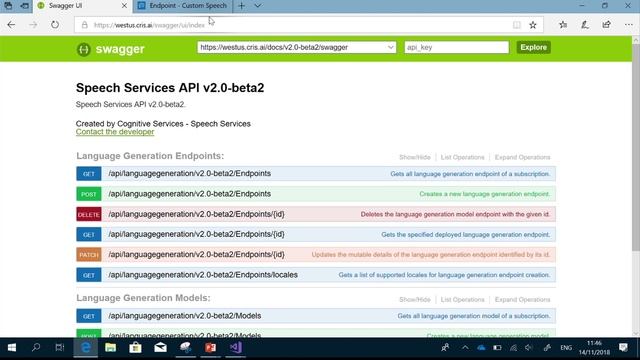Switch to the Endpoint - Custom Speech tab
The image size is (640, 360).
pyautogui.click(x=182, y=6)
